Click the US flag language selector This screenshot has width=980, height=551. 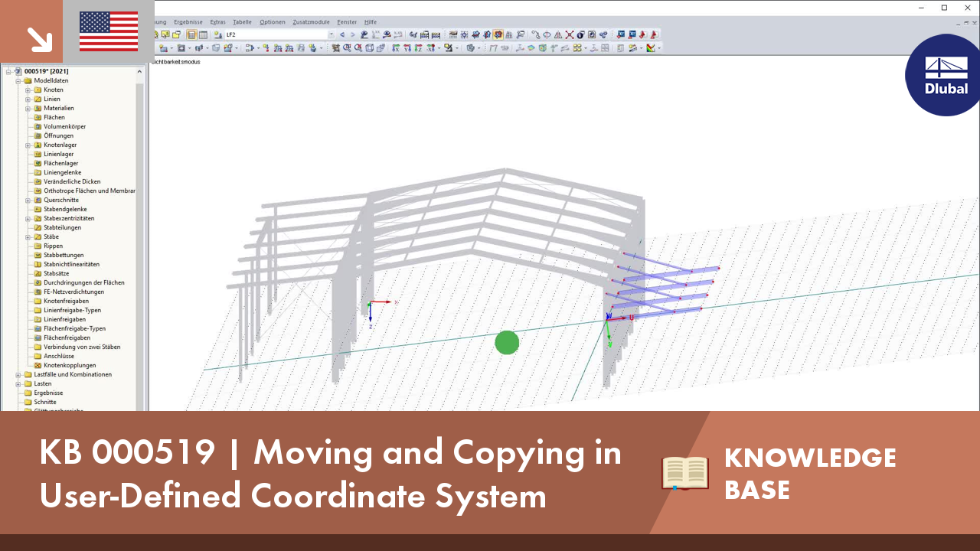coord(108,32)
